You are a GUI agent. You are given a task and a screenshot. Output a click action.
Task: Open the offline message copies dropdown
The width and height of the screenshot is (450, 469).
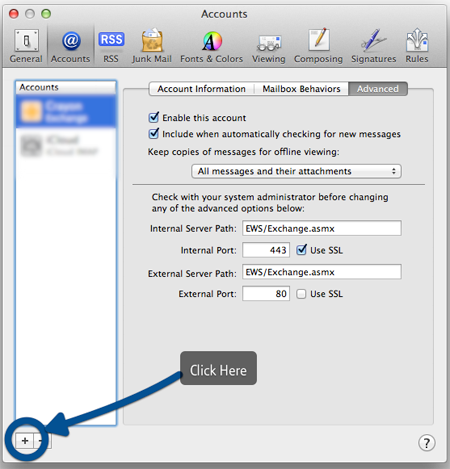coord(296,171)
